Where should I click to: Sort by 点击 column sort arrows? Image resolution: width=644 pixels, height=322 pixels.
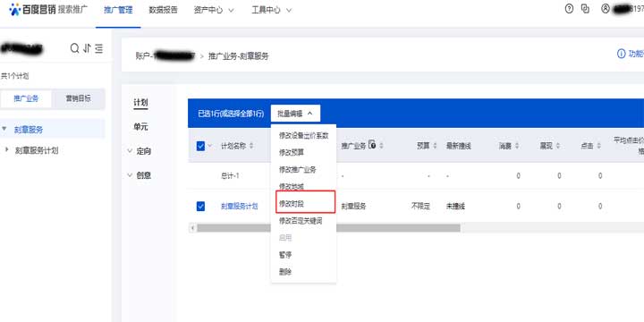(598, 146)
